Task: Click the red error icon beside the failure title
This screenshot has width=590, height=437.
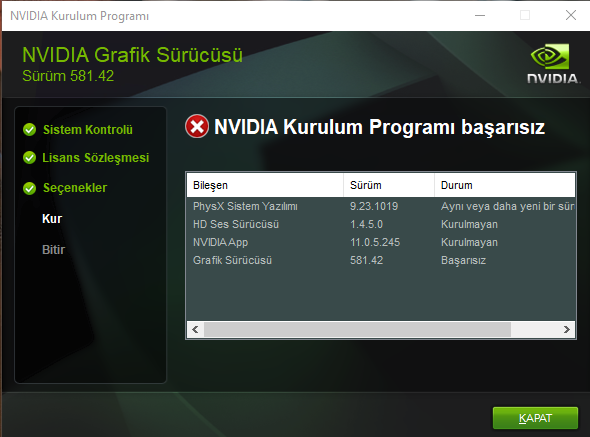Action: 197,126
